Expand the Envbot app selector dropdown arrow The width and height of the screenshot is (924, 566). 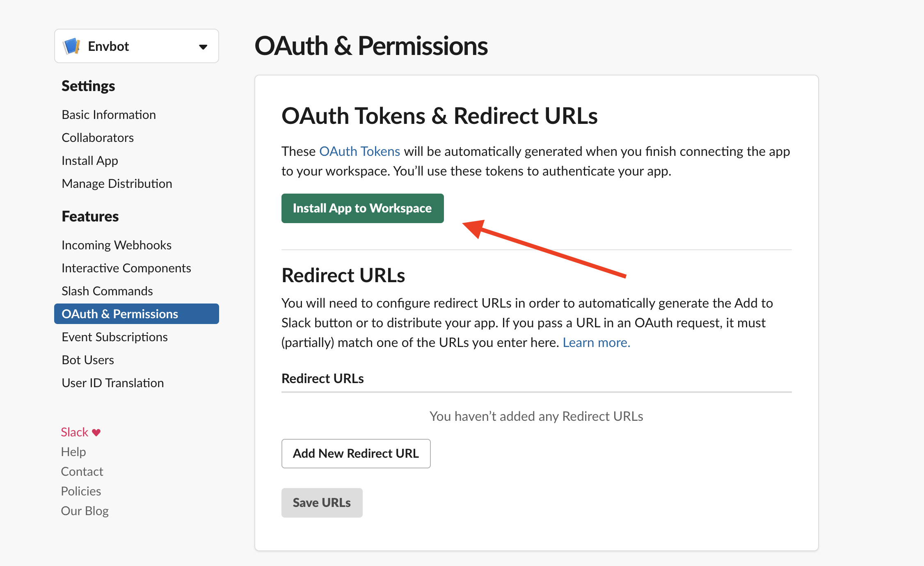203,47
